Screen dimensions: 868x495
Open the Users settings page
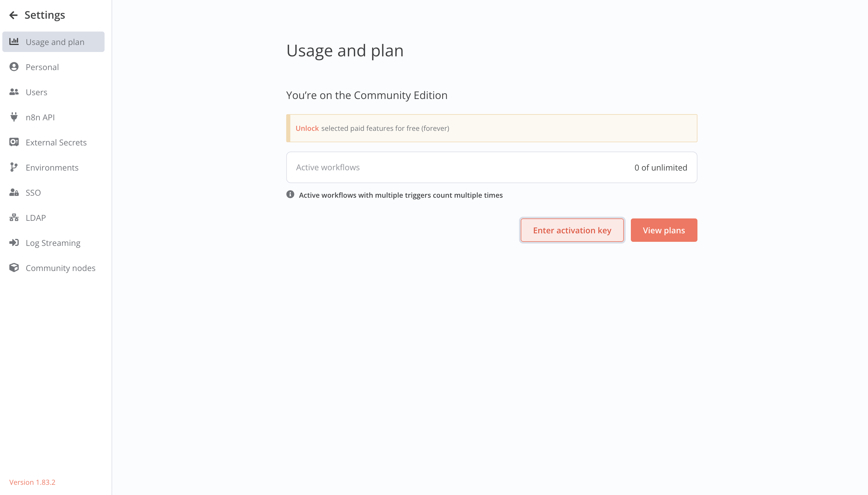pos(53,92)
